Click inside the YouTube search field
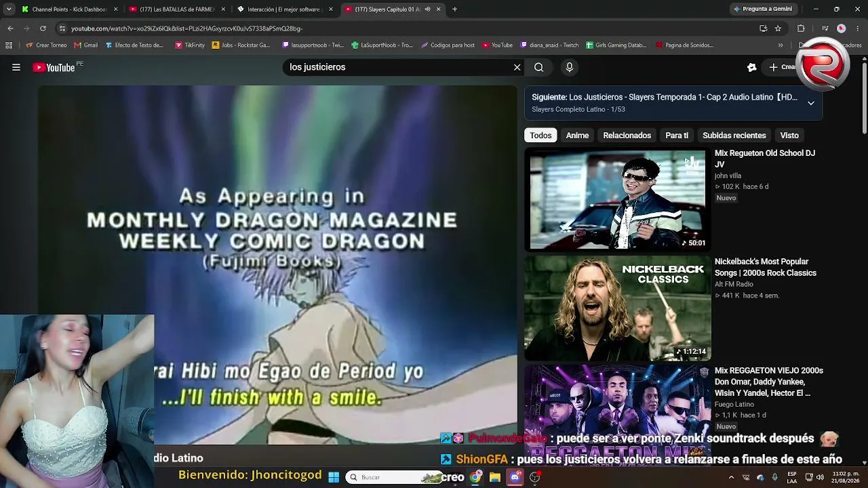The height and width of the screenshot is (488, 868). coord(397,67)
